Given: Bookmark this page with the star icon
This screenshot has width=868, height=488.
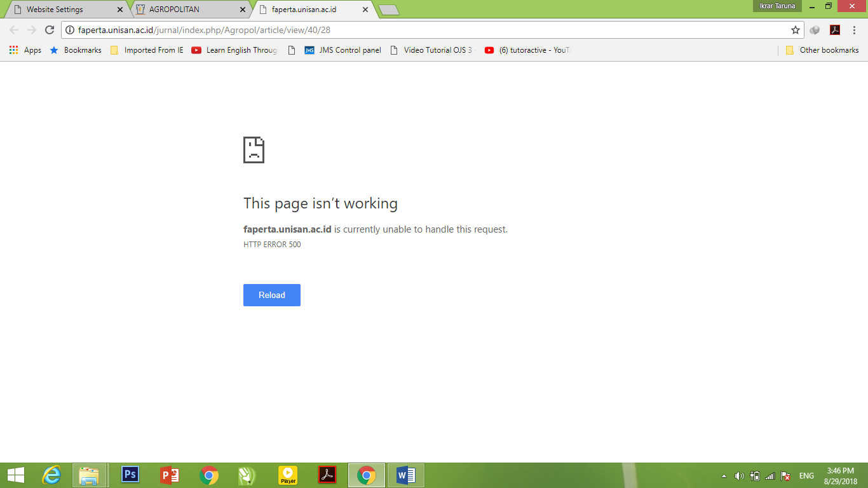Looking at the screenshot, I should point(795,30).
